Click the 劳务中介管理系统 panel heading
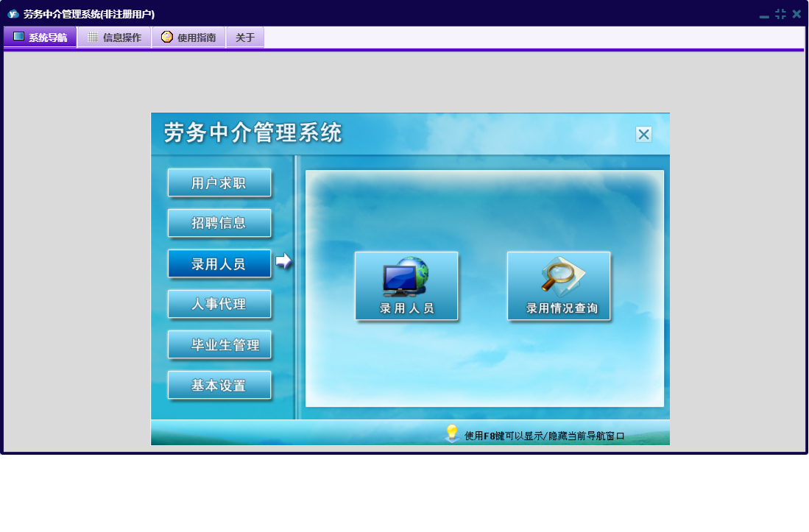This screenshot has height=532, width=809. pos(252,132)
